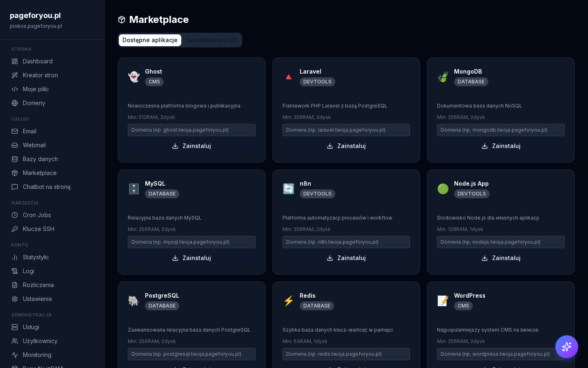Click the Ustawienia gear icon
588x368 pixels.
tap(15, 299)
